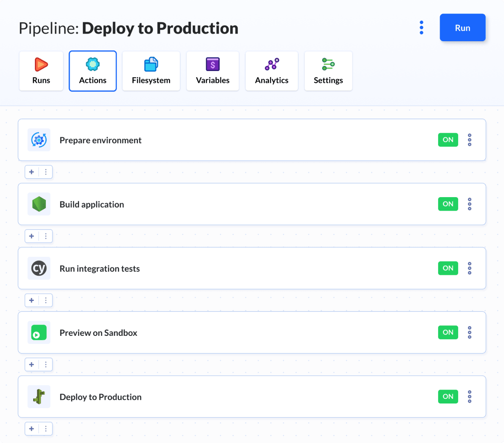Screen dimensions: 504x443
Task: Open the Variables tab
Action: tap(213, 71)
